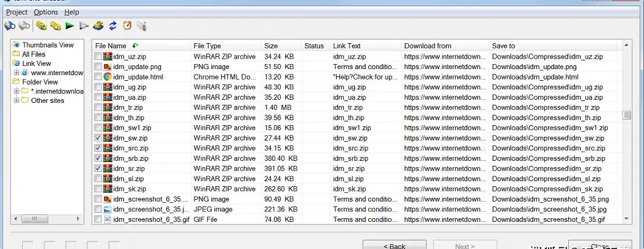Viewport: 644px width, 249px height.
Task: Click the Internet Explorer icon beside www.internetdow
Action: pyautogui.click(x=25, y=73)
